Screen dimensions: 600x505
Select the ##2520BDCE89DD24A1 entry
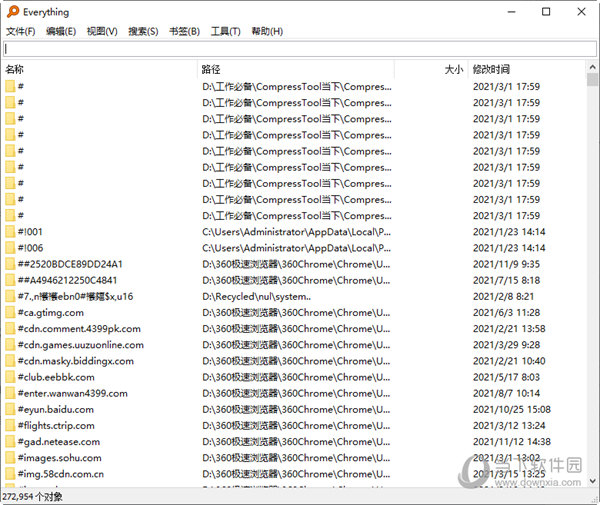[70, 264]
